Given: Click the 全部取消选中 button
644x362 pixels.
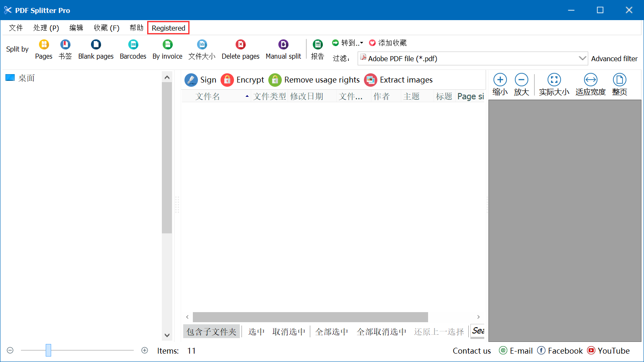Looking at the screenshot, I should pyautogui.click(x=382, y=331).
